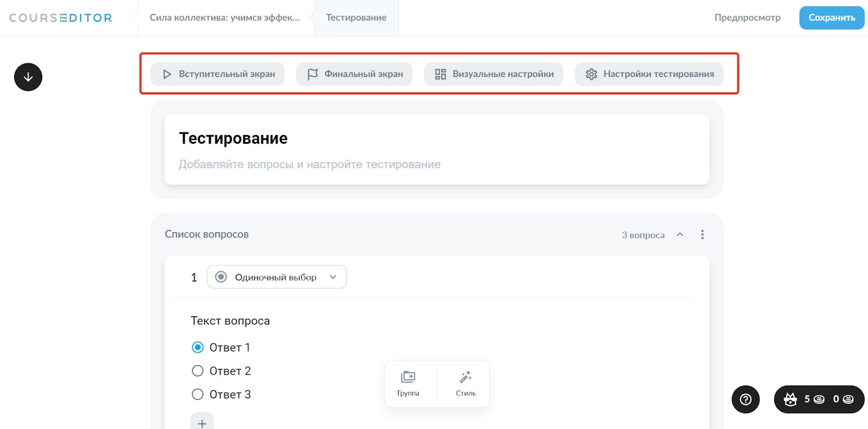Click the CoursEditor logo

[x=60, y=18]
